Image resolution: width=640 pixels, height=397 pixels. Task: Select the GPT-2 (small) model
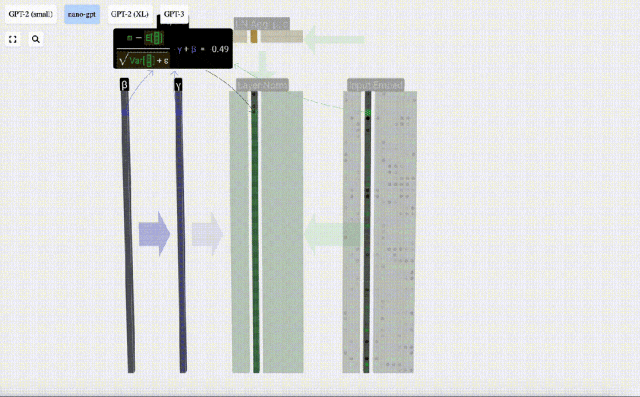[x=31, y=14]
